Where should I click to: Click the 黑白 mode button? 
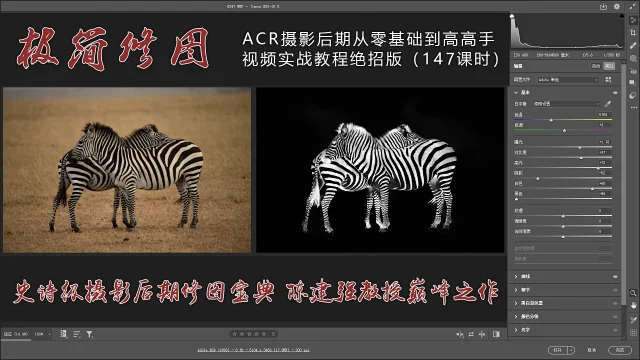(x=609, y=66)
